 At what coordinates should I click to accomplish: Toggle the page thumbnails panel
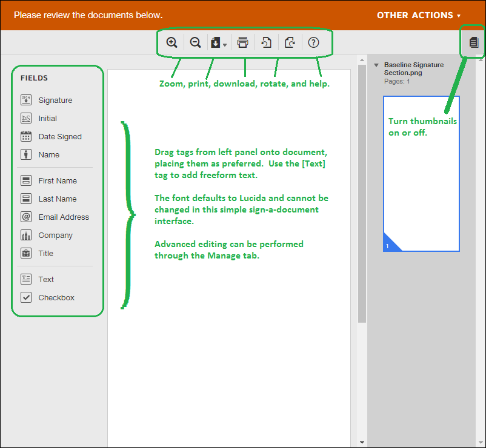[x=474, y=42]
